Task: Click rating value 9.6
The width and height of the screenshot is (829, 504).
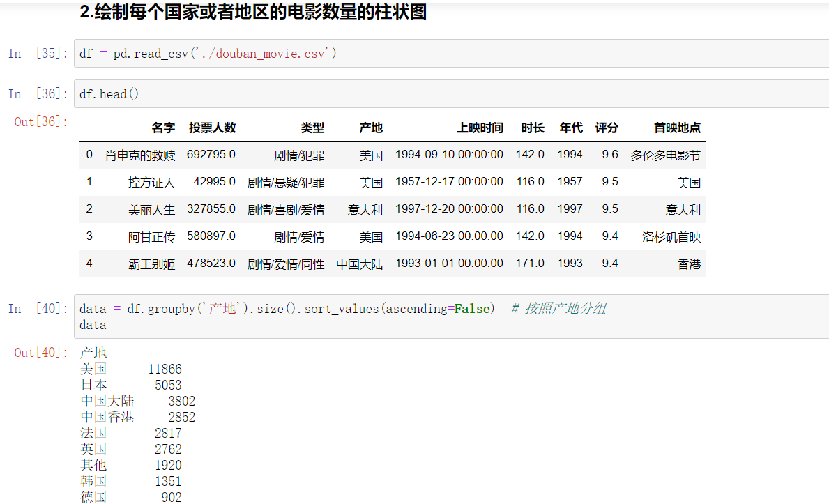Action: [x=609, y=155]
